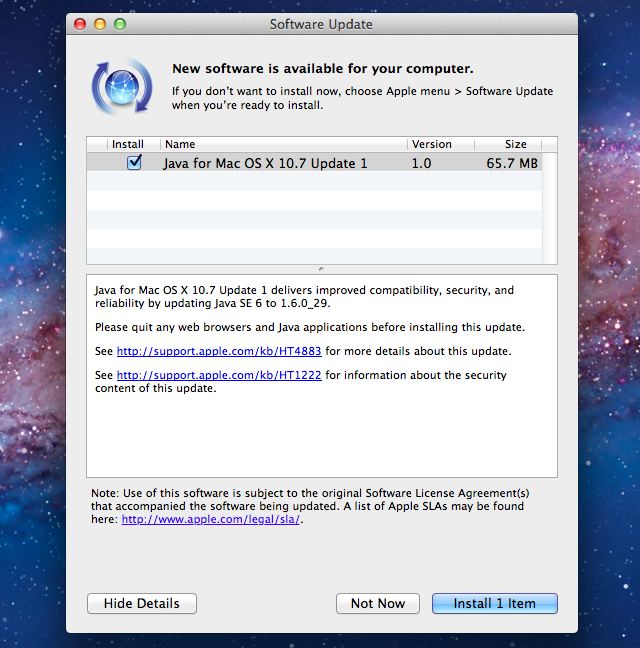Image resolution: width=640 pixels, height=648 pixels.
Task: Open the HT1222 security content link
Action: 219,375
